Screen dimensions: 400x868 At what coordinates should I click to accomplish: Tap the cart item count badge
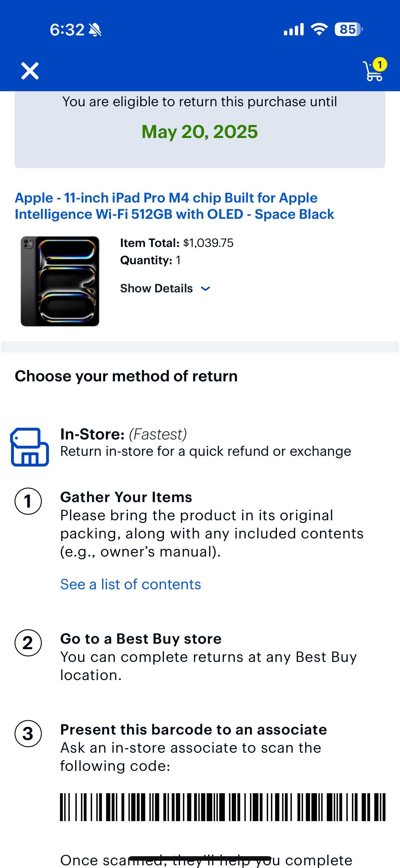tap(380, 64)
